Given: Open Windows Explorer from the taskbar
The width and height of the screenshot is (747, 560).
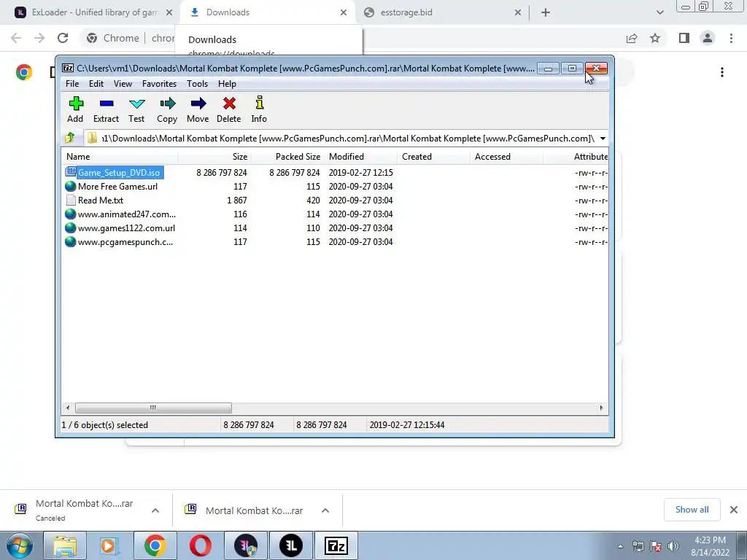Looking at the screenshot, I should pos(65,545).
